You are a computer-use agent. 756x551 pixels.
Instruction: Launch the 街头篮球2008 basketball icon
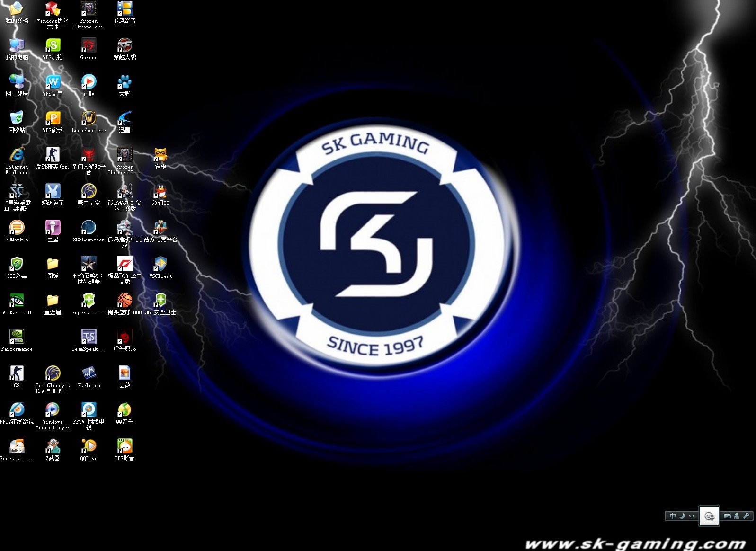(125, 301)
